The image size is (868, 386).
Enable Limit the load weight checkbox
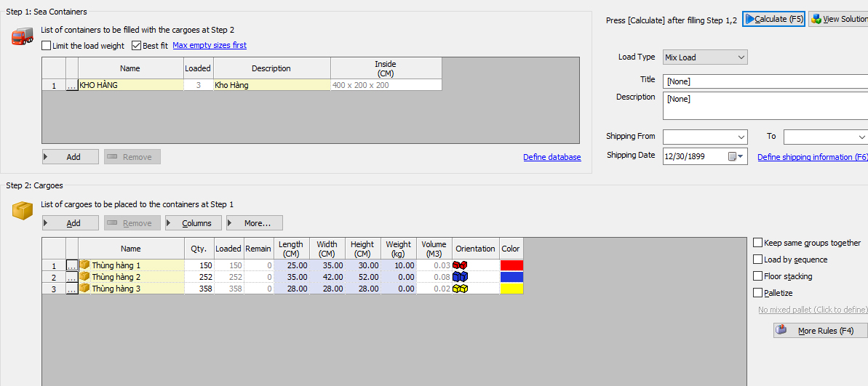point(47,46)
